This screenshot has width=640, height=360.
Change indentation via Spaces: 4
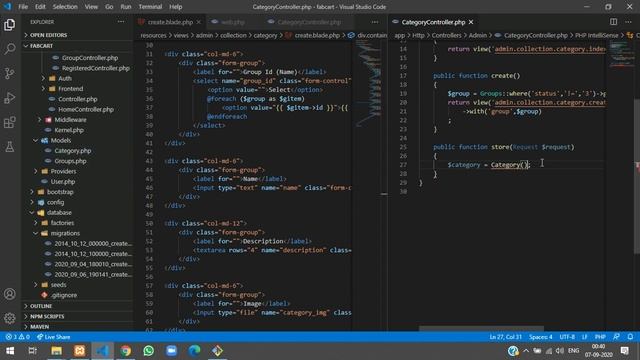[x=540, y=337]
